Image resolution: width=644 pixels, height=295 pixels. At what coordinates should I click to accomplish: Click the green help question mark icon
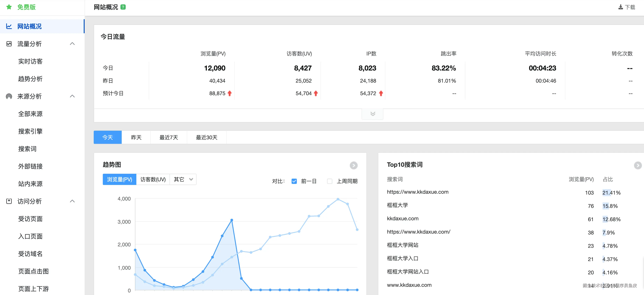click(123, 7)
